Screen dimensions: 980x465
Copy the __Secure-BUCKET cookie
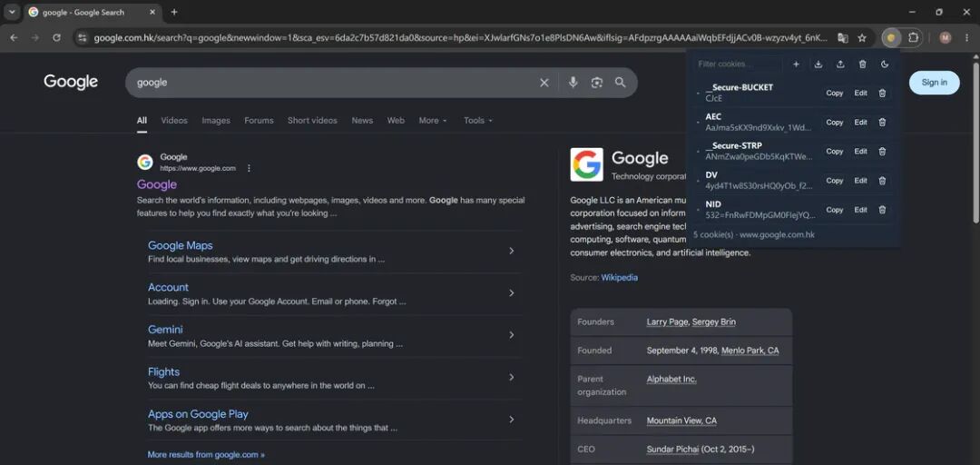[835, 94]
